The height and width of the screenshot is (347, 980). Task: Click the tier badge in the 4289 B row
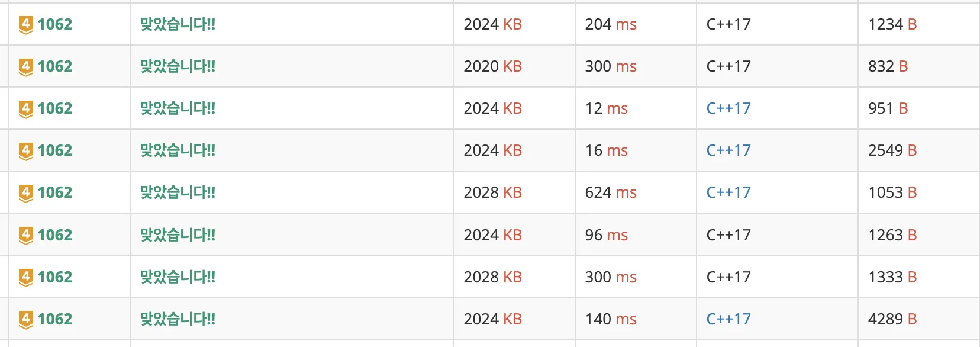pyautogui.click(x=25, y=320)
